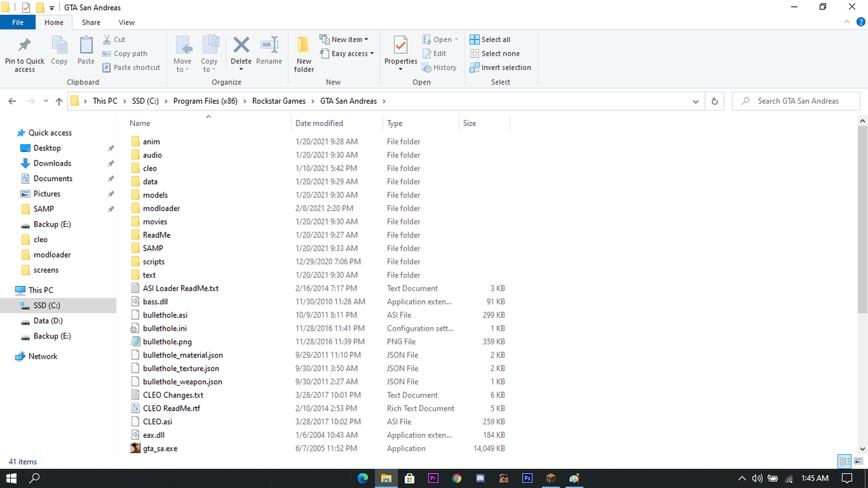Click the vertical scrollbar down arrow
The image size is (868, 488).
point(863,449)
